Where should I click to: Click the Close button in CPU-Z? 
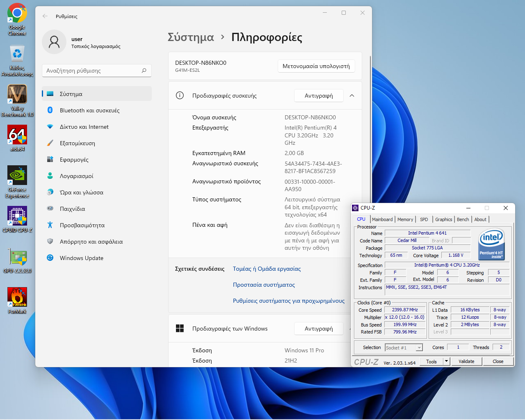[498, 361]
